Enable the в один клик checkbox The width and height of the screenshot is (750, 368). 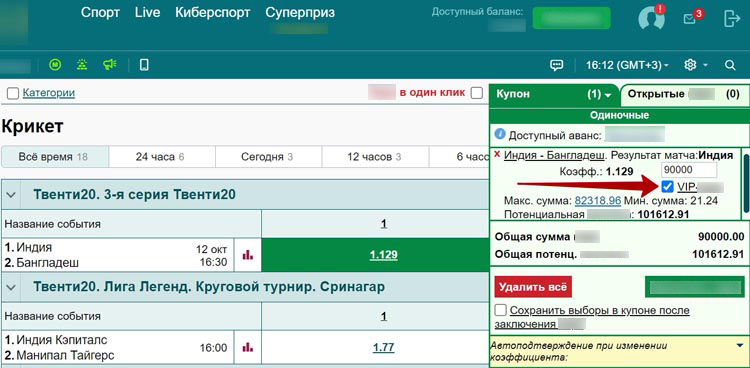point(476,93)
